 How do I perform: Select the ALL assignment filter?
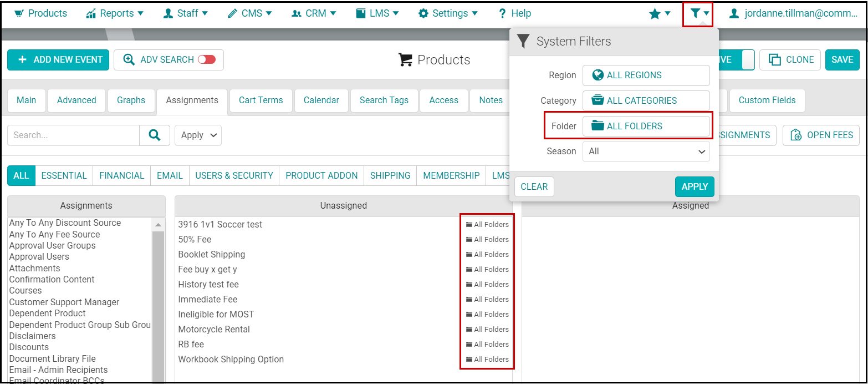21,175
